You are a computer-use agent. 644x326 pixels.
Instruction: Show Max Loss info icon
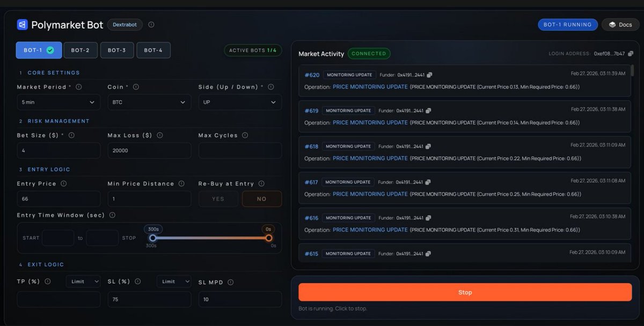[159, 135]
